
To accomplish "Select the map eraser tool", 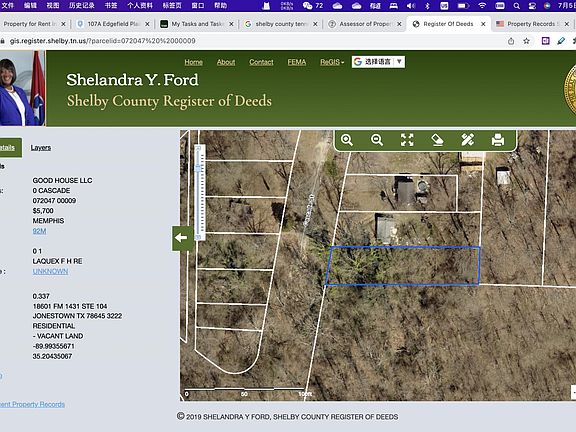I will click(x=437, y=140).
